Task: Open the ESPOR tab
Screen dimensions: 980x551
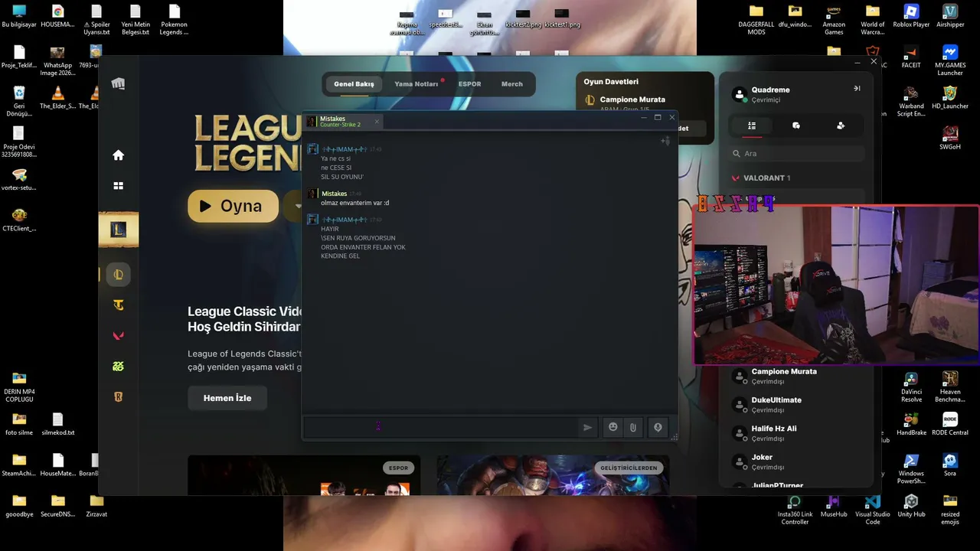Action: click(x=469, y=84)
